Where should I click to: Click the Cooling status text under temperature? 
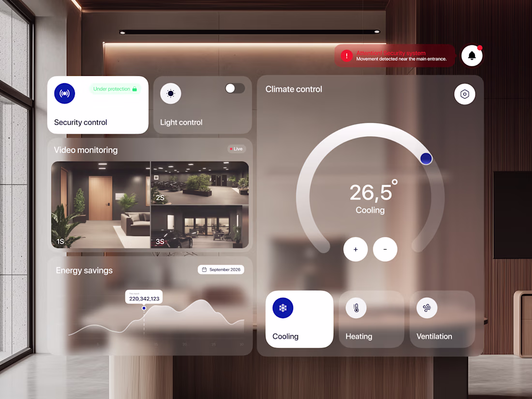pos(370,210)
